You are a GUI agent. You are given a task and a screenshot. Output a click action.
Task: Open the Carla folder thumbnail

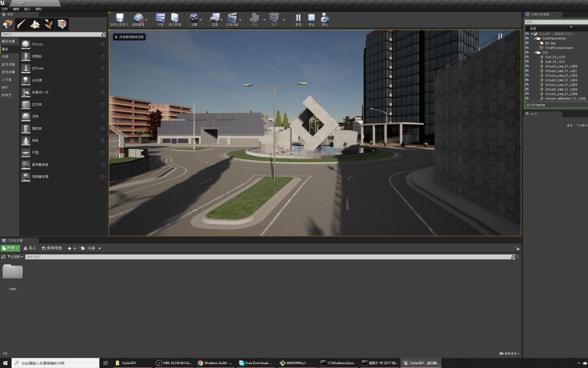(x=13, y=272)
